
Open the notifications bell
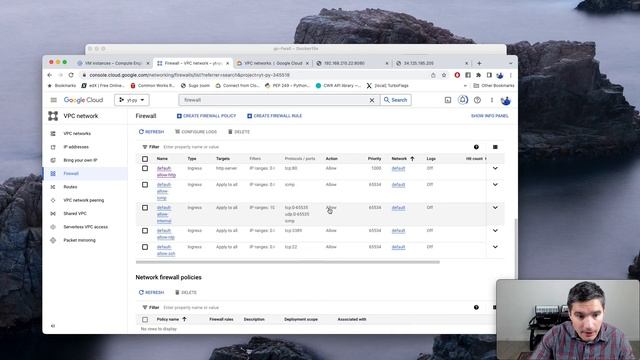pyautogui.click(x=462, y=100)
